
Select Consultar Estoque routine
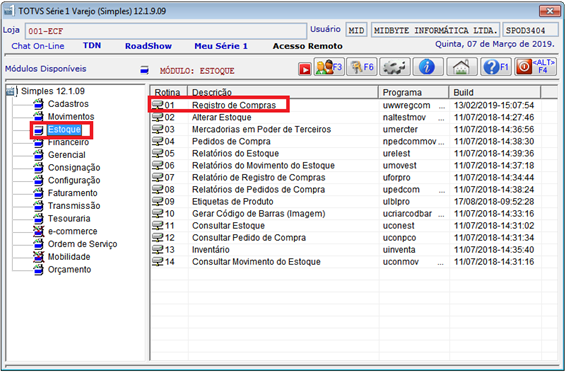(x=228, y=226)
